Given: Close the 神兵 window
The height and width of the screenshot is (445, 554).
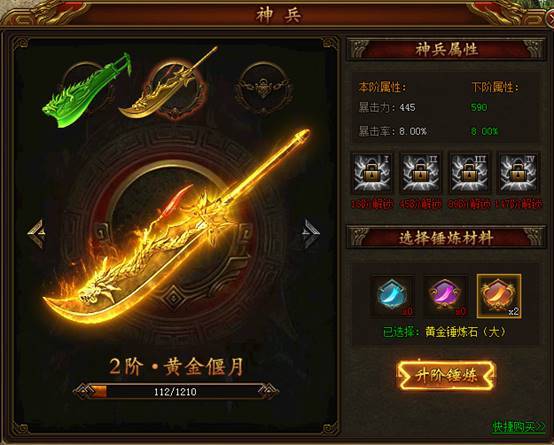Looking at the screenshot, I should coord(550,18).
